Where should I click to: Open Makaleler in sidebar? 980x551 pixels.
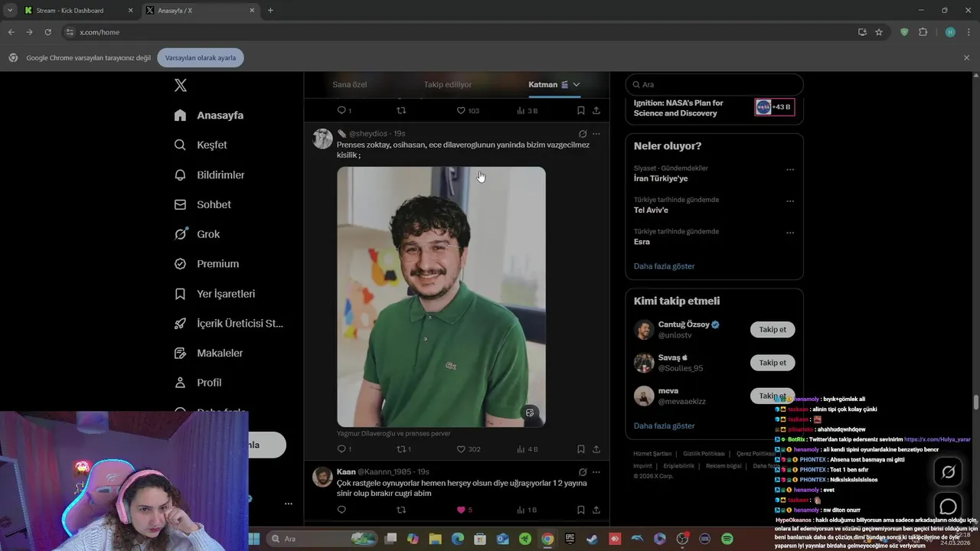tap(208, 353)
